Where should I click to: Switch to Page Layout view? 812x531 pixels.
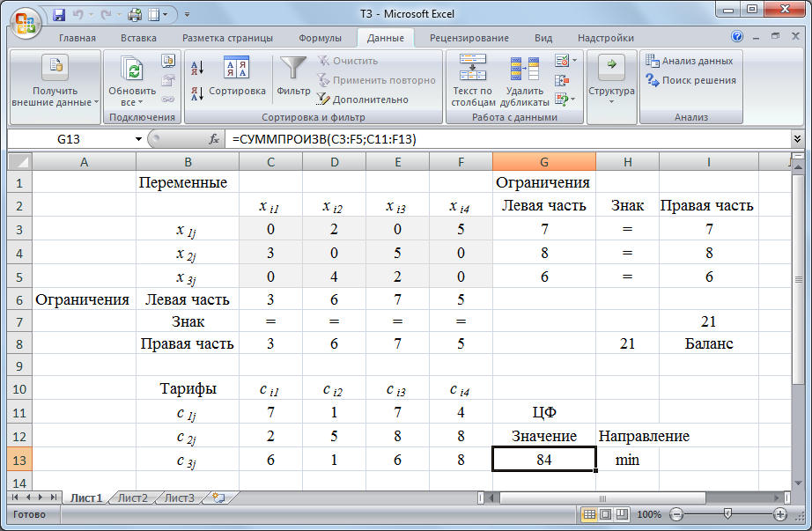605,514
